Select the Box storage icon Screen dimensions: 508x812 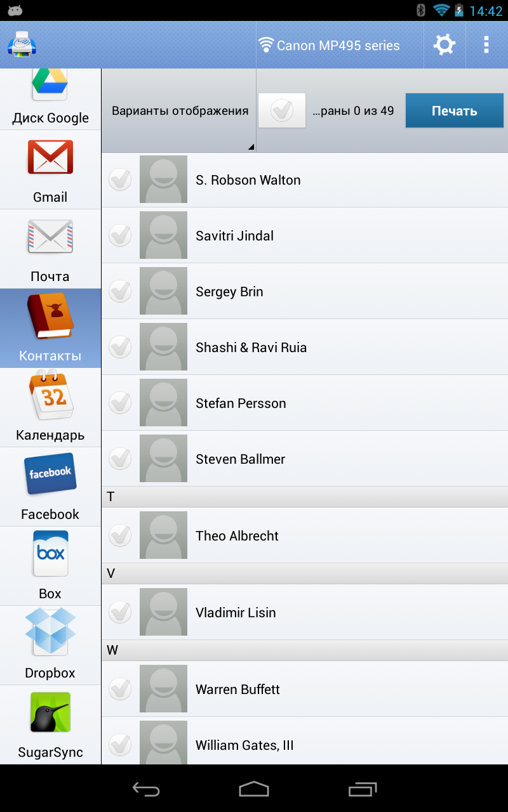click(x=50, y=553)
